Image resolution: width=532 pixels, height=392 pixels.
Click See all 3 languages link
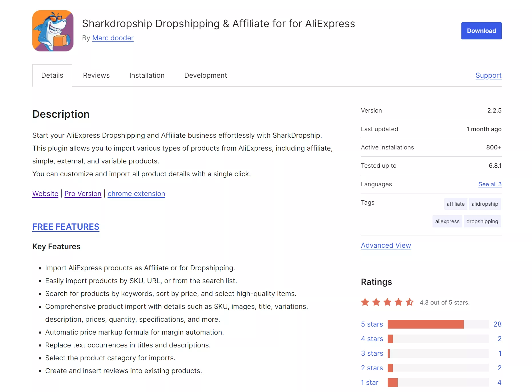coord(490,184)
